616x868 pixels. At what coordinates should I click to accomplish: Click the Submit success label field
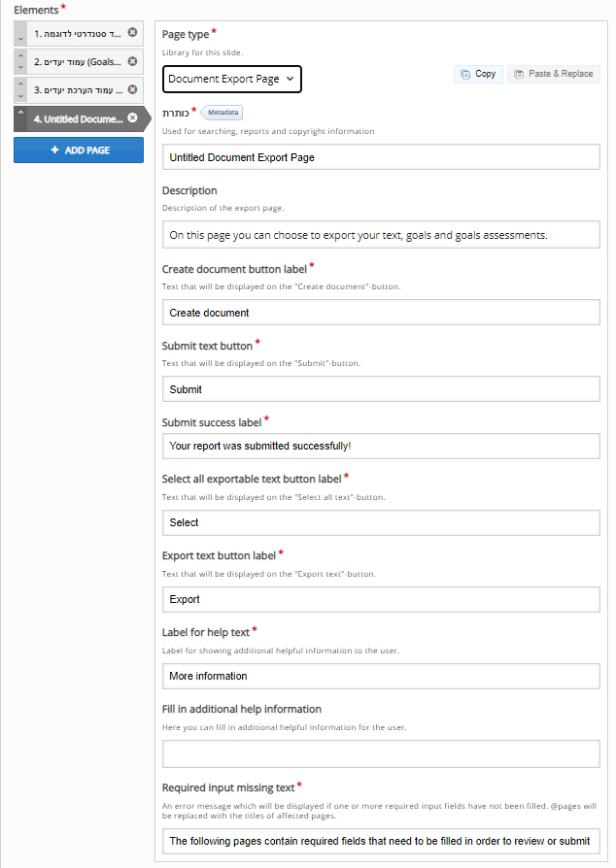click(x=381, y=446)
